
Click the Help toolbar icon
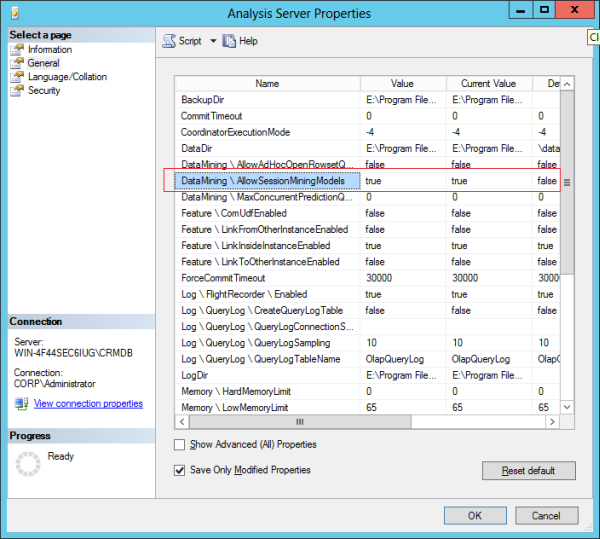point(229,41)
